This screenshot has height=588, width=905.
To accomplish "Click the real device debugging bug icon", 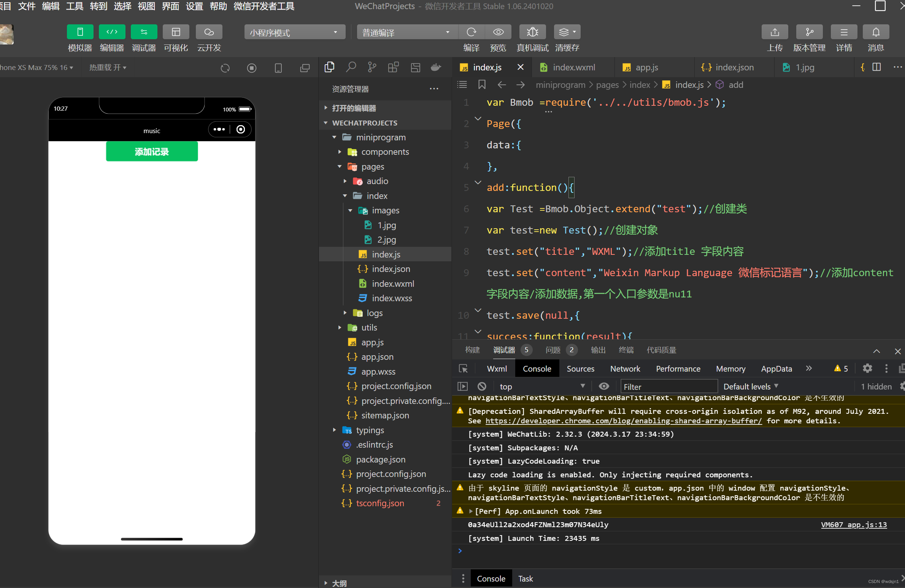I will click(x=532, y=32).
